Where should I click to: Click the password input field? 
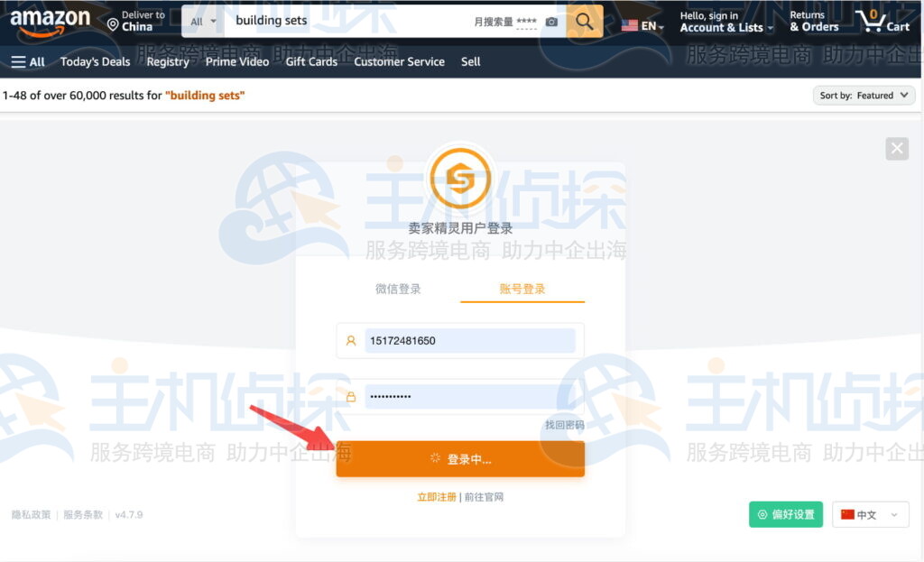469,395
